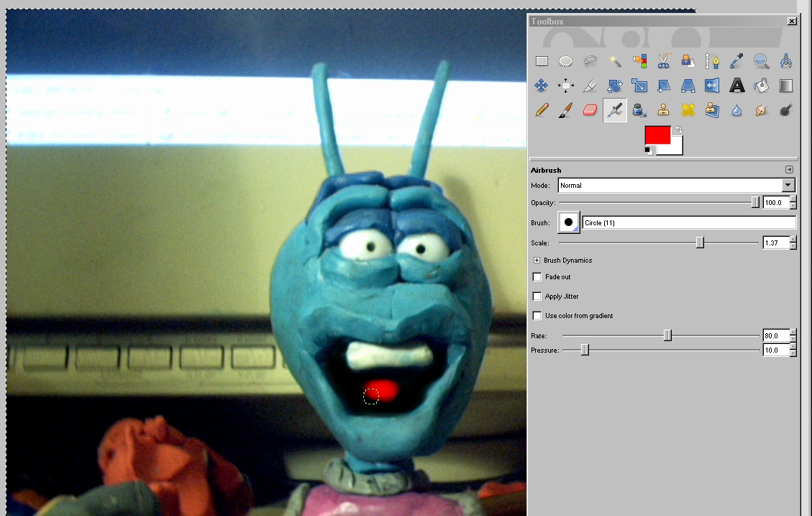Choose the Fuzzy Select magic wand tool
812x516 pixels.
point(615,62)
